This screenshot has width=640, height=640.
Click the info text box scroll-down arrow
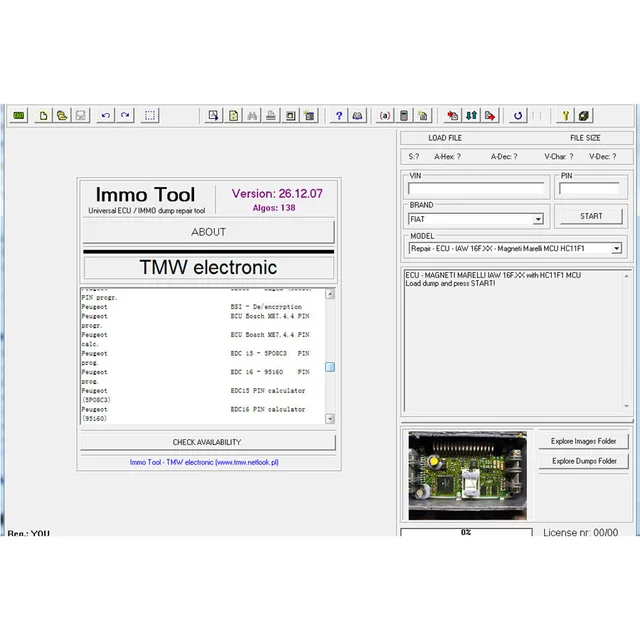pos(626,406)
